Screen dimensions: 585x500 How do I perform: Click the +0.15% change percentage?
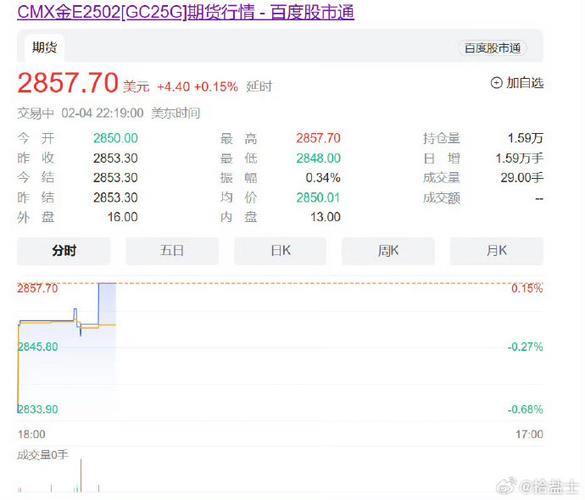pyautogui.click(x=216, y=87)
